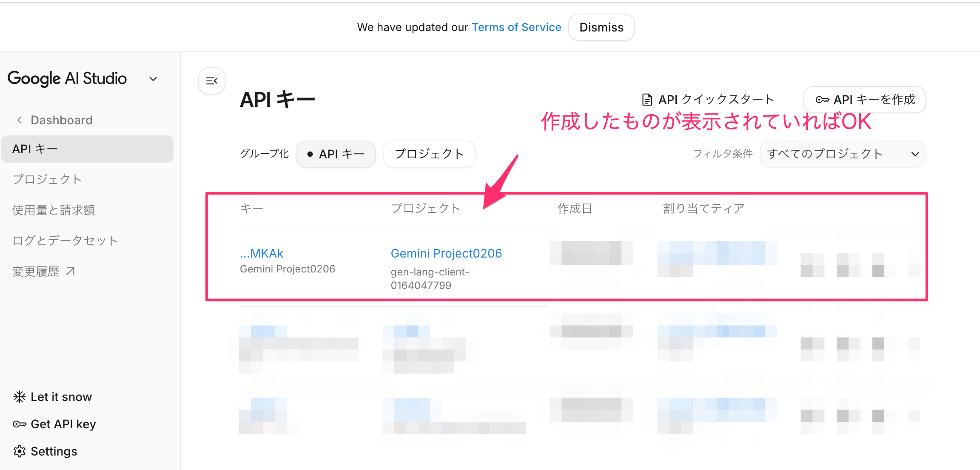980x470 pixels.
Task: Open ログとデータセット in sidebar
Action: (x=65, y=240)
